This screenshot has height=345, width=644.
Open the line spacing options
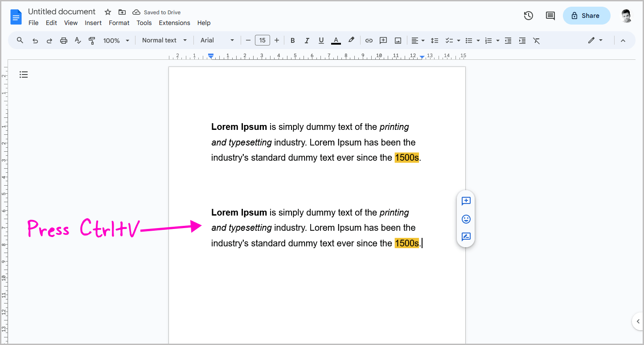[x=435, y=40]
